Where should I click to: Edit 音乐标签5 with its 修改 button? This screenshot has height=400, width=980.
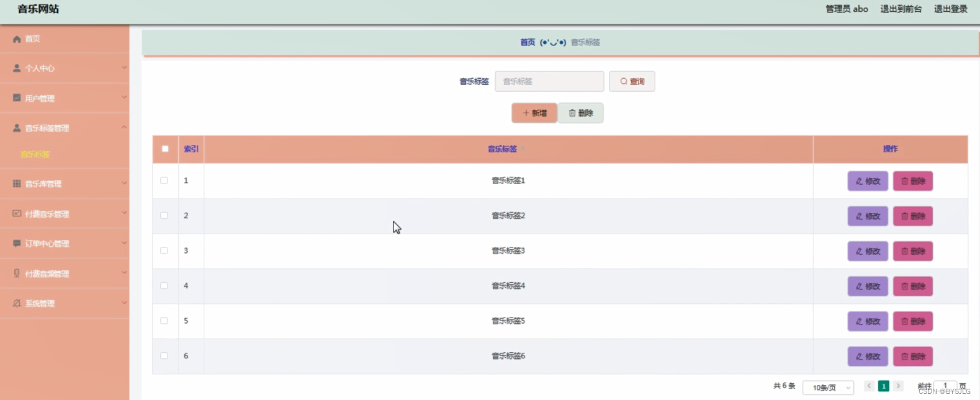pyautogui.click(x=868, y=321)
